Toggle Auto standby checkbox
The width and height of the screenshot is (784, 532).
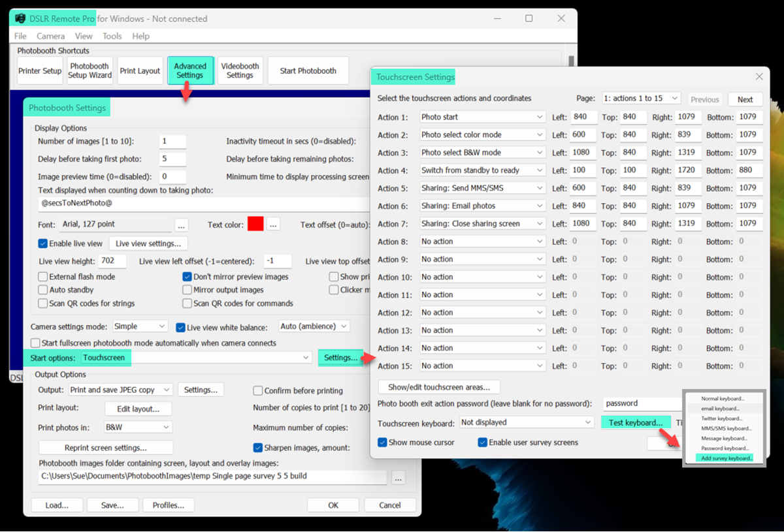point(43,290)
